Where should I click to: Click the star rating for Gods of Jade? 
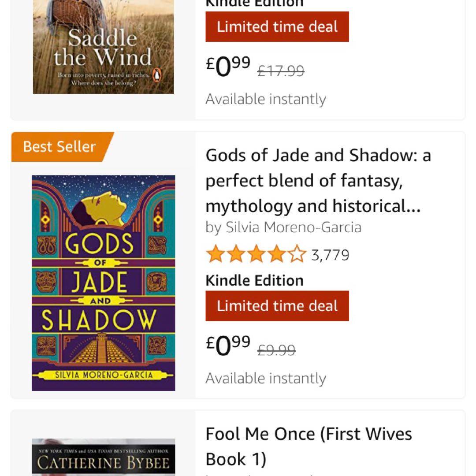(256, 254)
